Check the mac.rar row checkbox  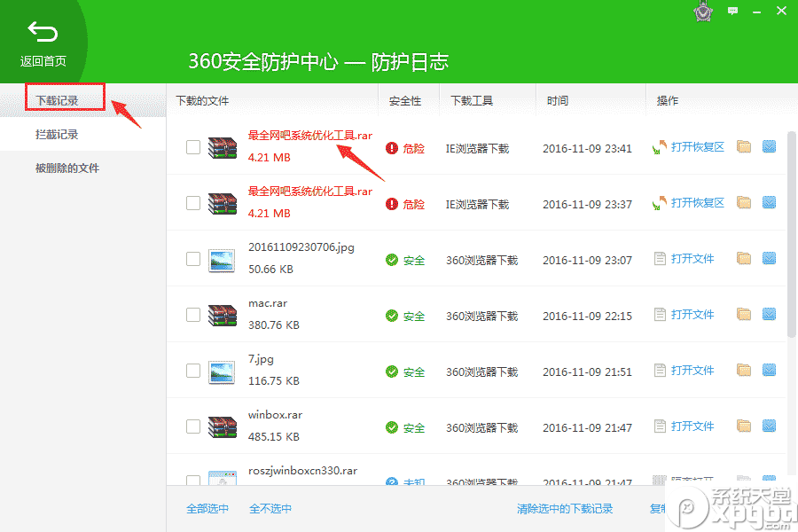click(x=192, y=314)
